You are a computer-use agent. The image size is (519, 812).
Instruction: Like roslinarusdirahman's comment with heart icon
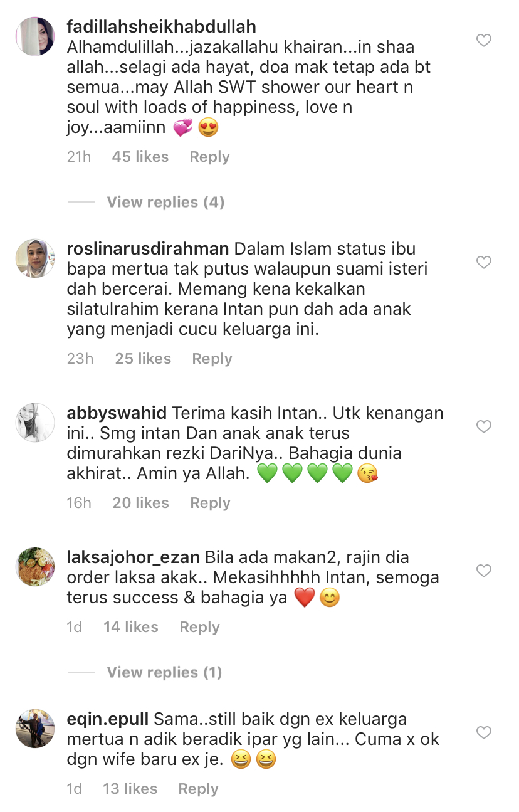(x=483, y=262)
